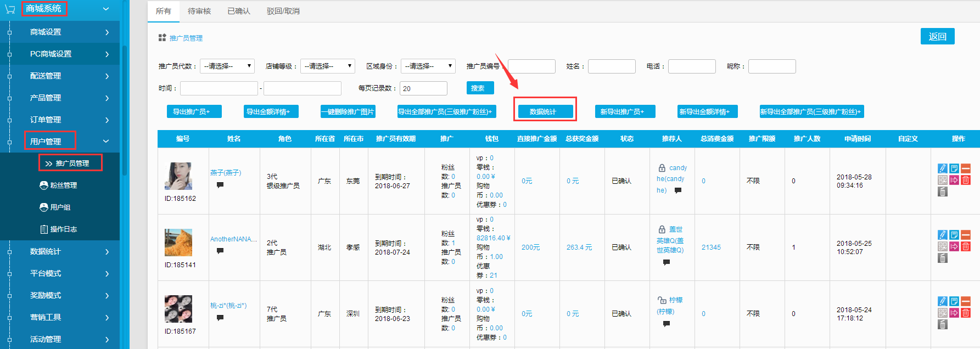Click the blue pencil edit icon for 燕子
980x349 pixels.
943,168
